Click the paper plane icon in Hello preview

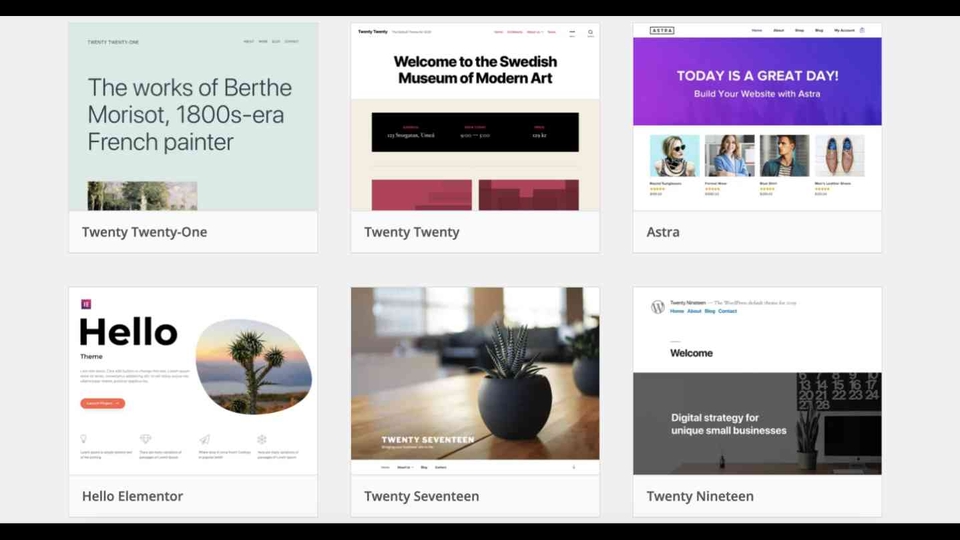[204, 439]
